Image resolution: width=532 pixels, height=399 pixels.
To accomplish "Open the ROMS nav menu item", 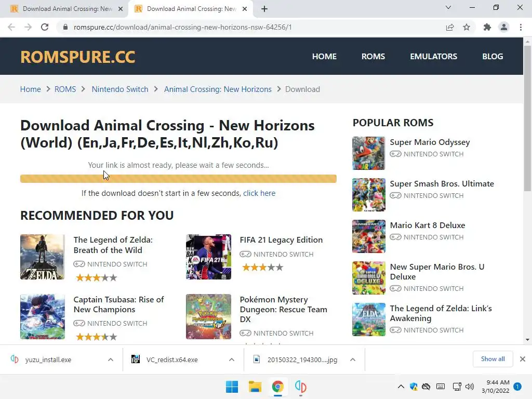I will tap(373, 56).
